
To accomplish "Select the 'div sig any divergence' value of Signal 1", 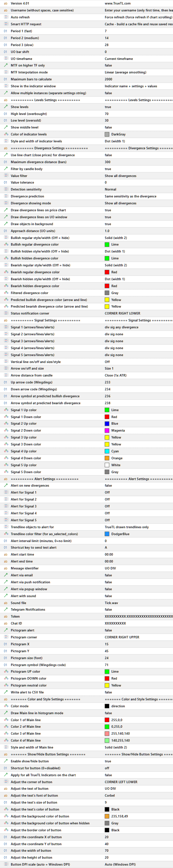I will (121, 327).
